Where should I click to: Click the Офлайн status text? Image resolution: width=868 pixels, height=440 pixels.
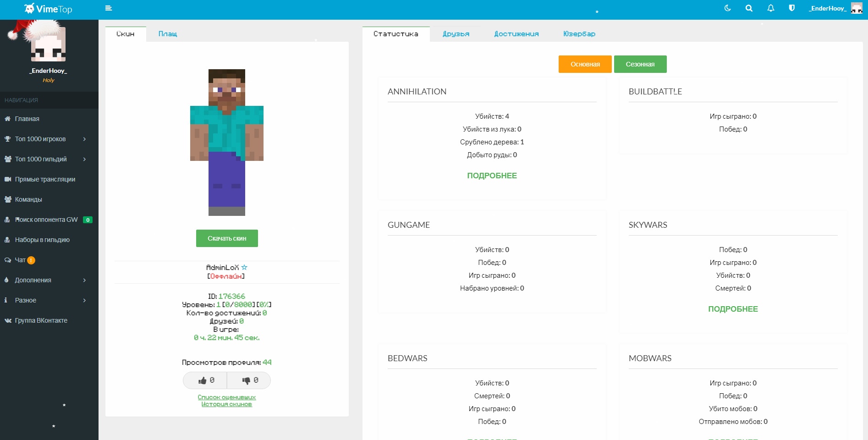[x=226, y=276]
